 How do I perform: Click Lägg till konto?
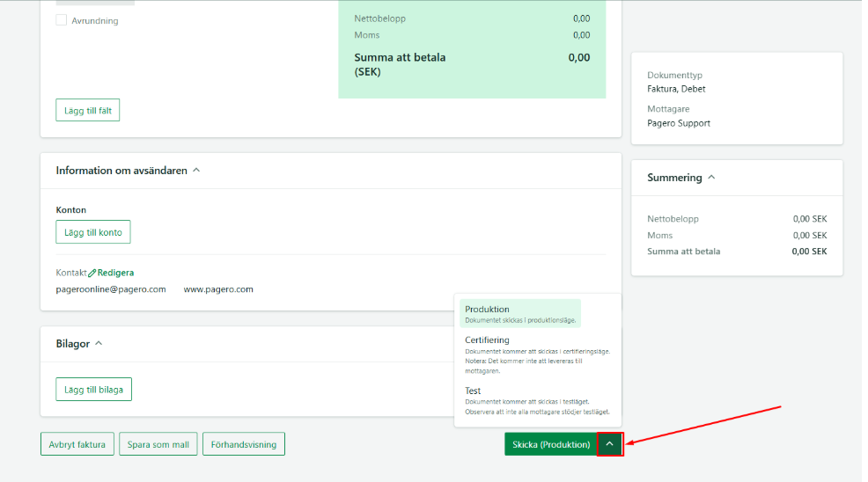pyautogui.click(x=92, y=232)
